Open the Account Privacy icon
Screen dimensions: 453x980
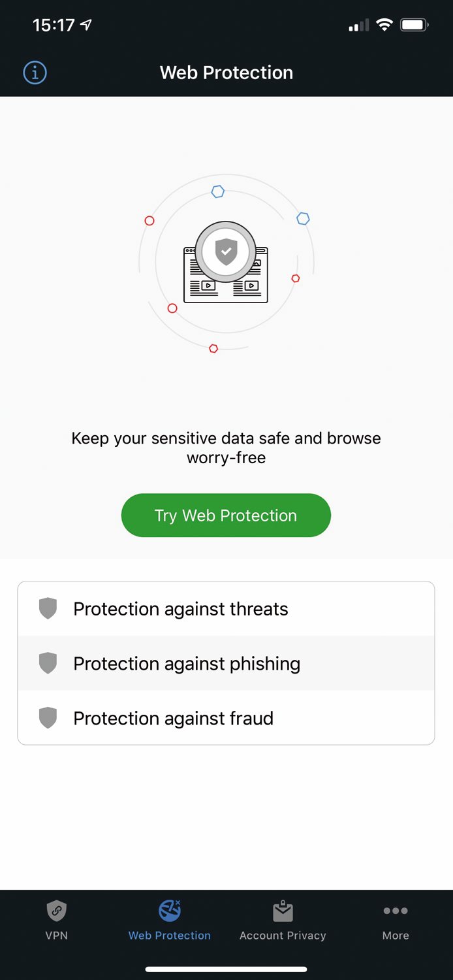[283, 911]
